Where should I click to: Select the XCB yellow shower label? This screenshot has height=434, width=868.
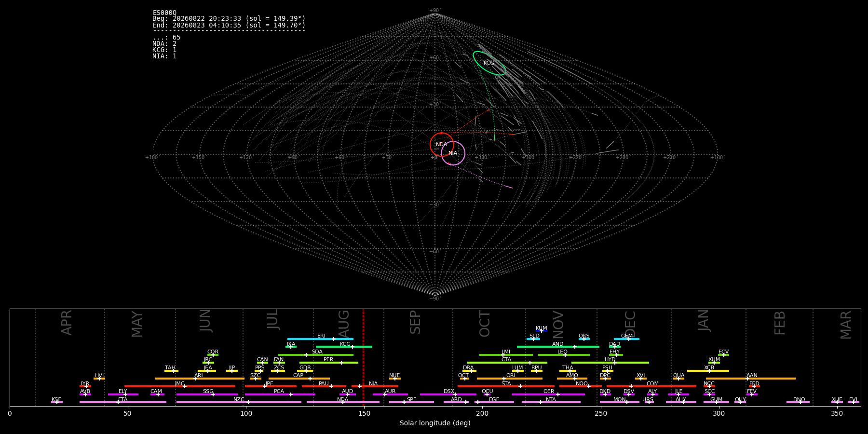(x=709, y=368)
